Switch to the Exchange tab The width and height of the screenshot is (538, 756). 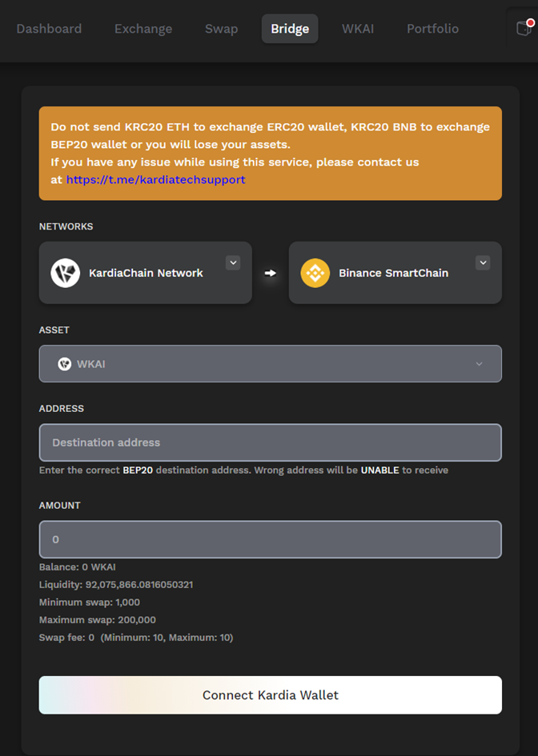[x=143, y=29]
